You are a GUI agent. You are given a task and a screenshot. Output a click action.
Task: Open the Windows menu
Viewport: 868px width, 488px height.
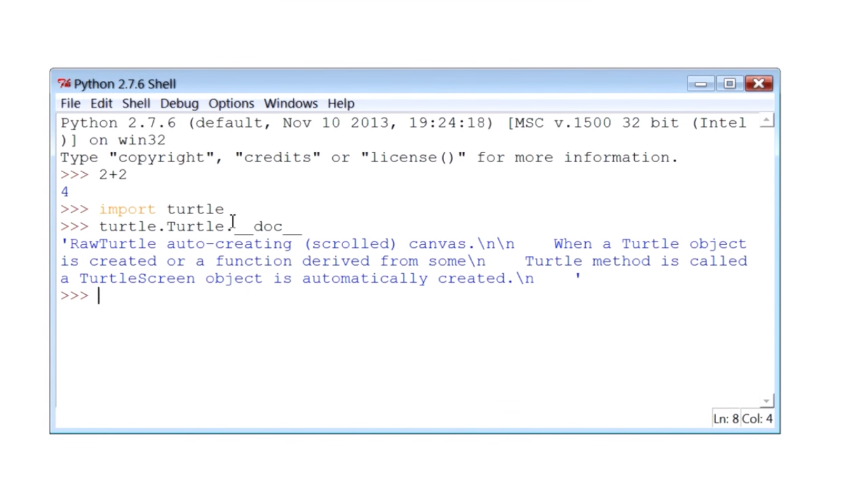[x=290, y=104]
